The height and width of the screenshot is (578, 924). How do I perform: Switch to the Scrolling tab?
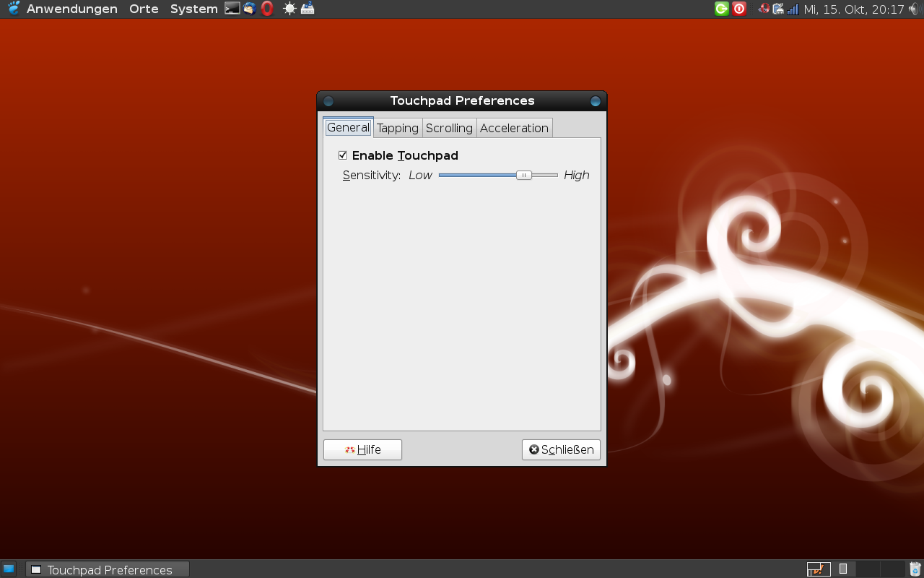click(x=449, y=128)
